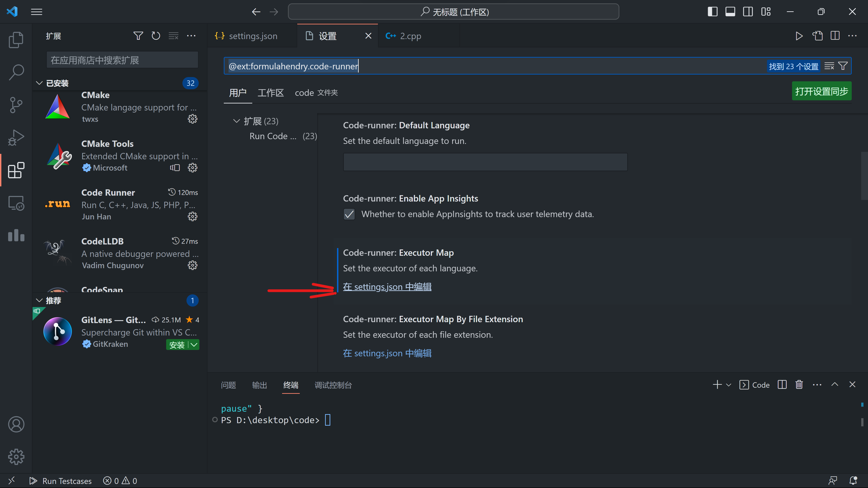Customize layout from title bar
Image resolution: width=868 pixels, height=488 pixels.
tap(766, 12)
